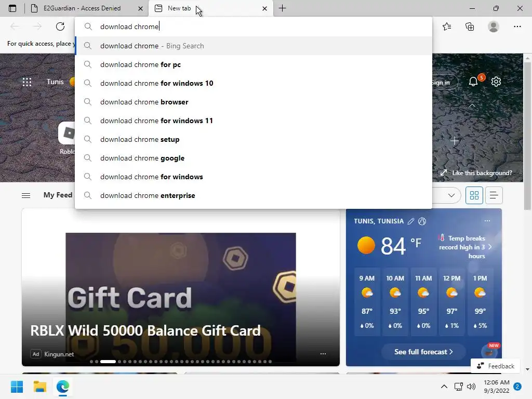Choose suggestion download chrome for windows
This screenshot has height=399, width=532.
point(254,177)
